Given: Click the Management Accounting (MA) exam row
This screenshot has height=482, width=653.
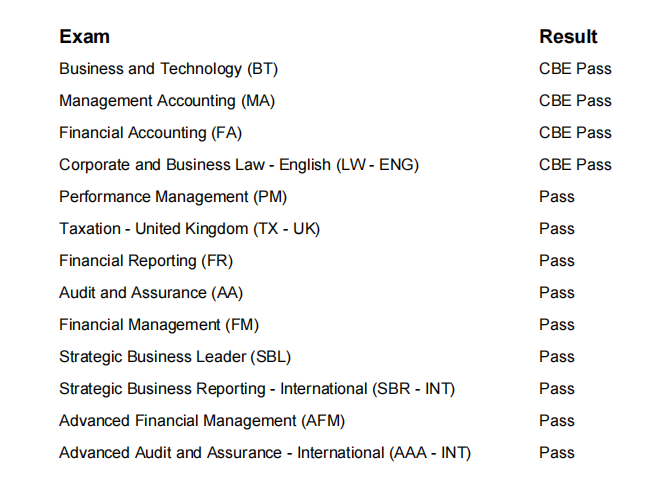Looking at the screenshot, I should (x=167, y=101).
